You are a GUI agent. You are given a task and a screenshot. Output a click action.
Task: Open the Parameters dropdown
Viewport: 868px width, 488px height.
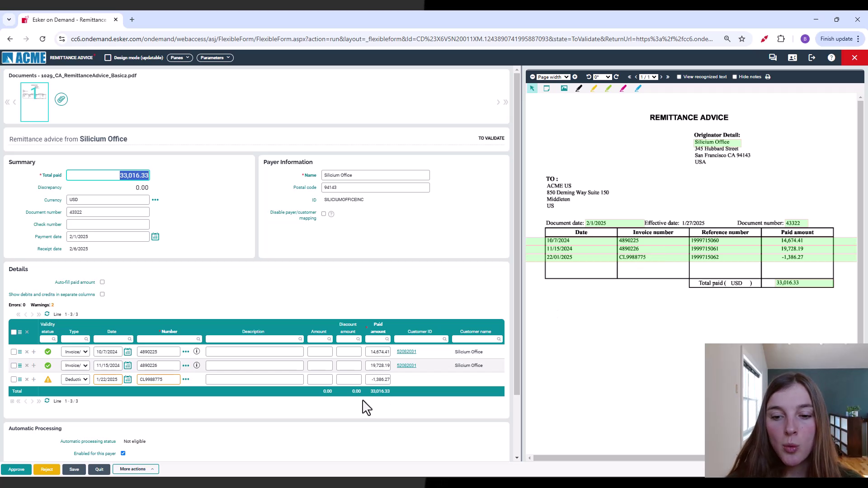[215, 57]
